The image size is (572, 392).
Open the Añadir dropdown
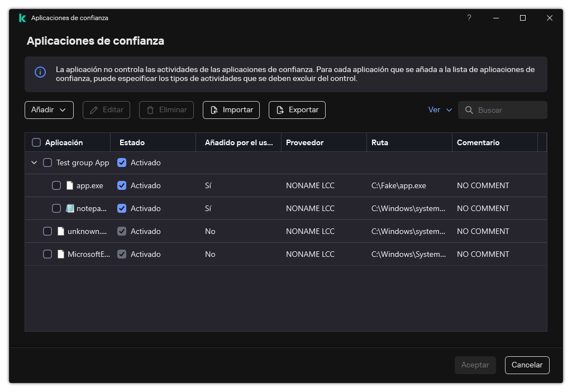(x=49, y=110)
